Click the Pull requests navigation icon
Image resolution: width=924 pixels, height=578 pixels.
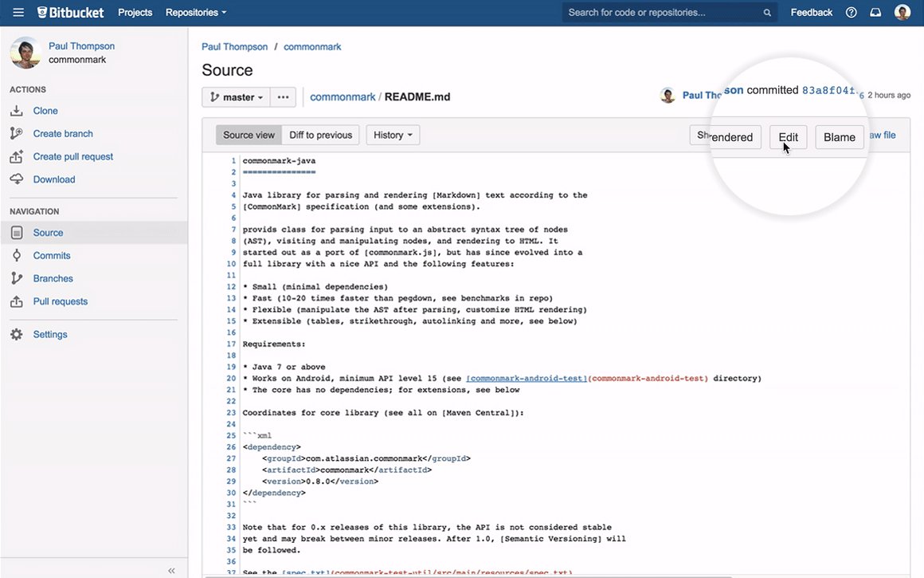coord(17,301)
